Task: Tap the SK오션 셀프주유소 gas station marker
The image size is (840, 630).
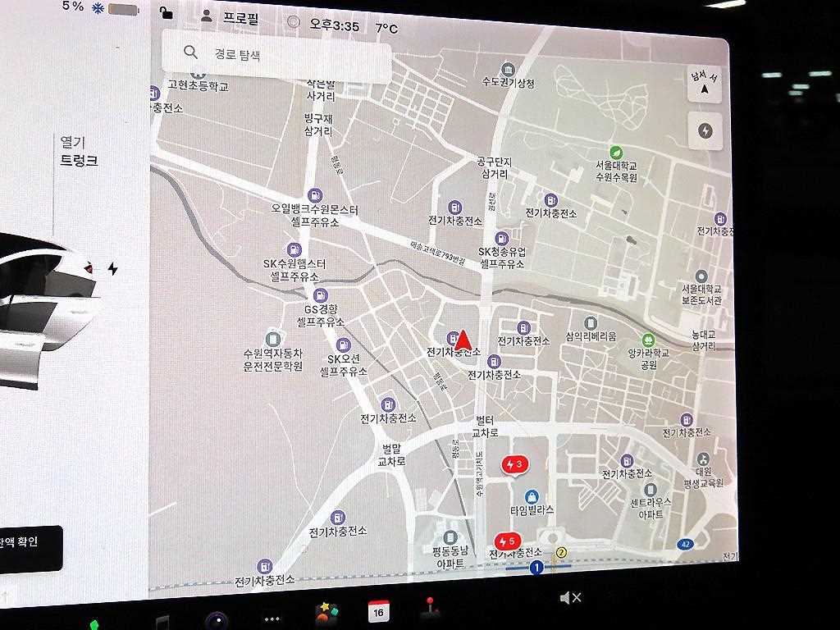Action: coord(344,345)
